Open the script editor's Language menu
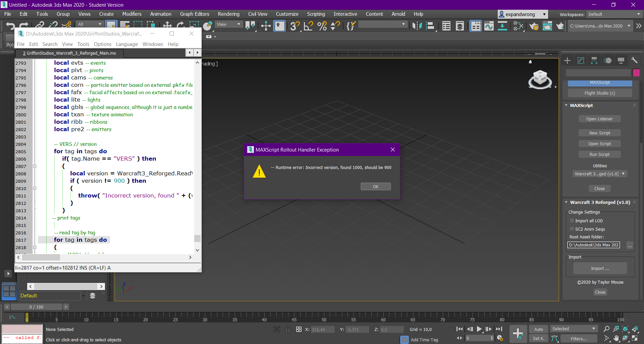 127,44
